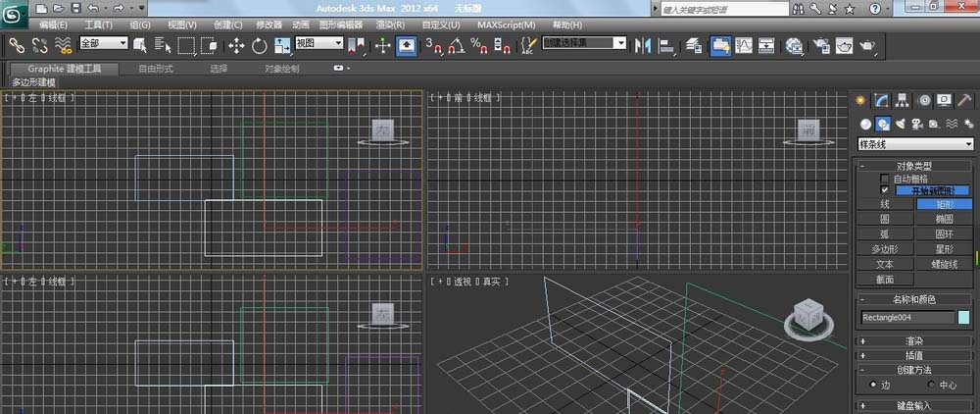The width and height of the screenshot is (980, 414).
Task: Open the 样条线 shape type dropdown
Action: [915, 144]
